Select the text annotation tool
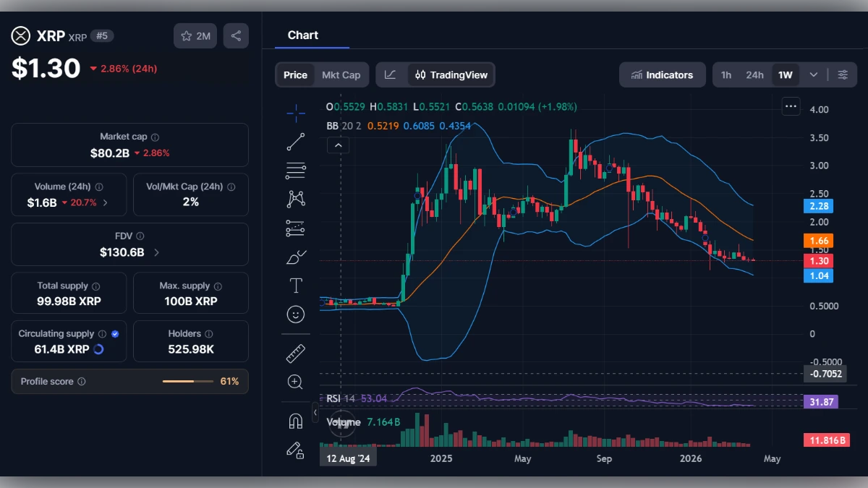 click(295, 285)
